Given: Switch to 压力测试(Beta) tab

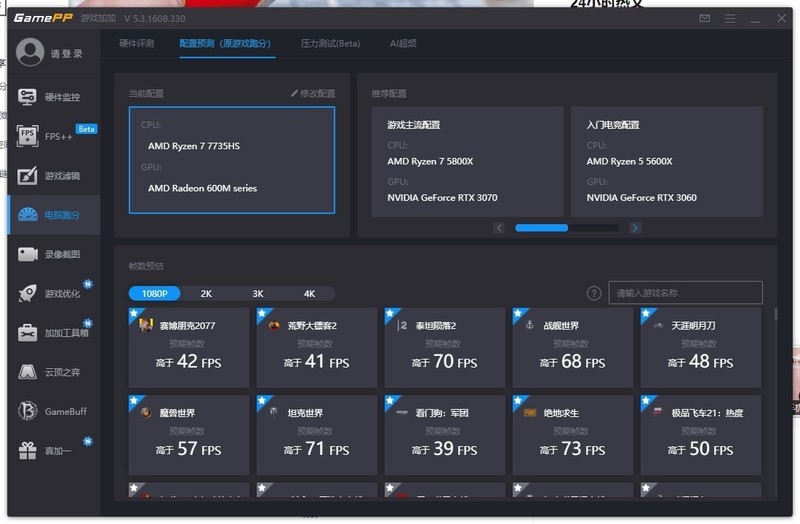Looking at the screenshot, I should click(330, 44).
